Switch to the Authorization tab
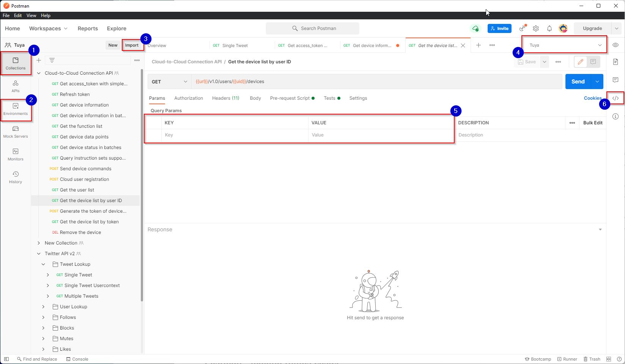Viewport: 625px width, 364px height. [x=189, y=98]
